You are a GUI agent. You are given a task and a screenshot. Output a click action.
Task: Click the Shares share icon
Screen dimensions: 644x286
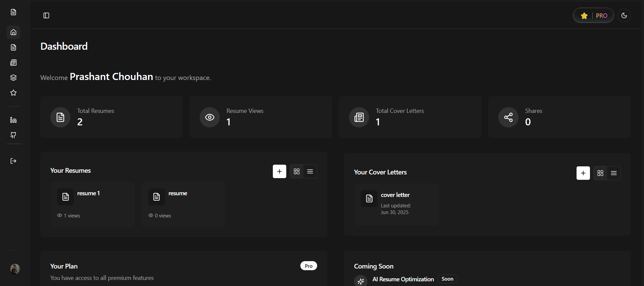[508, 117]
